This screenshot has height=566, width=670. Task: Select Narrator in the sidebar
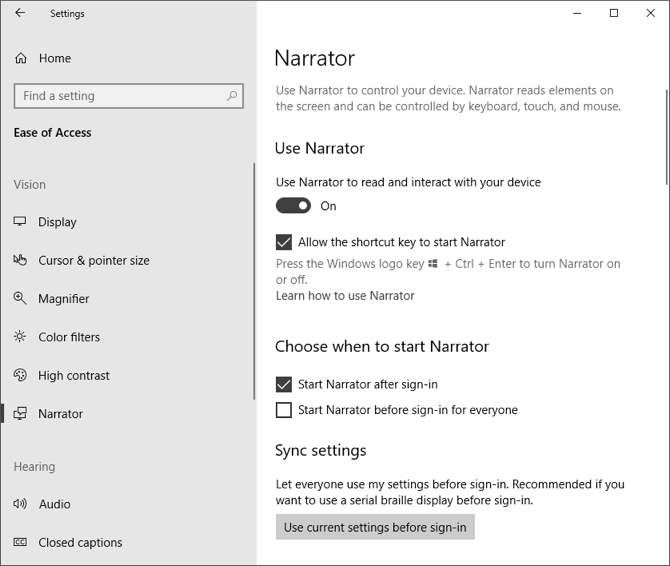pyautogui.click(x=60, y=414)
